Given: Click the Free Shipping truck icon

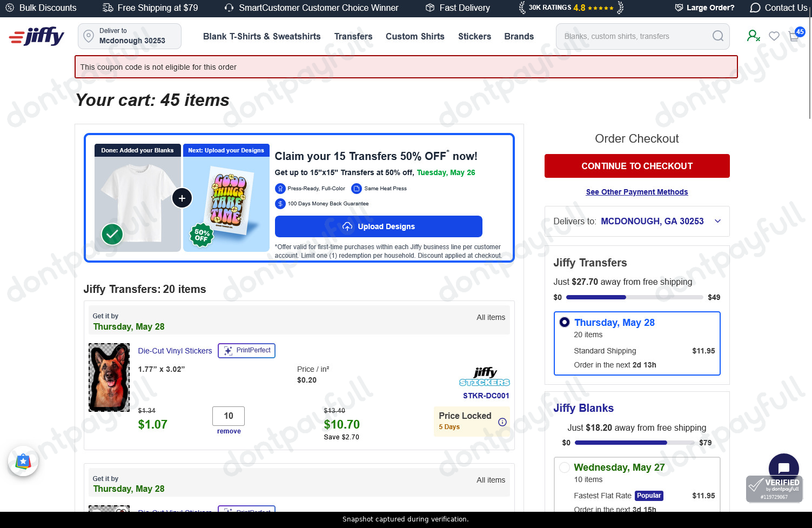Looking at the screenshot, I should (108, 8).
